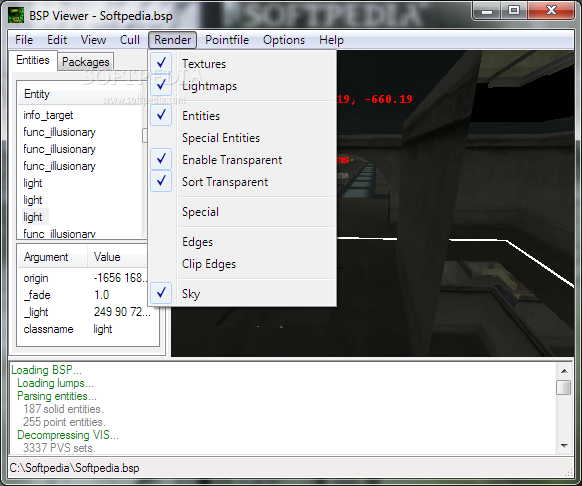Enable Special render option
582x486 pixels.
pyautogui.click(x=242, y=212)
